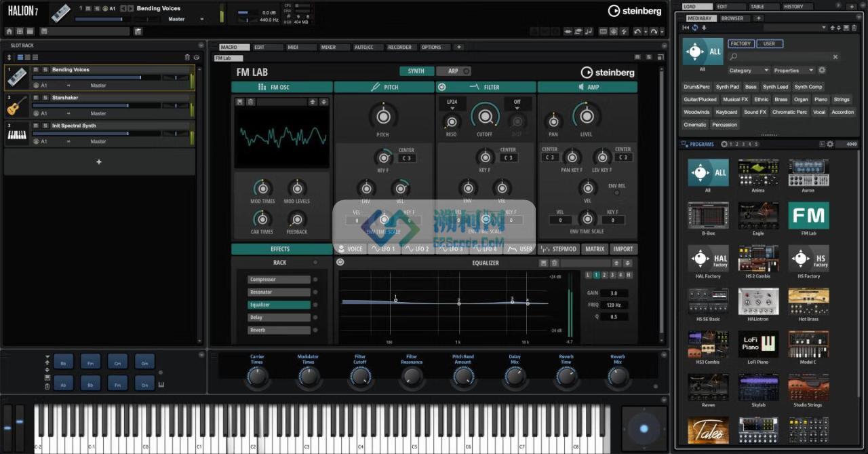868x454 pixels.
Task: Enable the USER content filter
Action: point(769,43)
